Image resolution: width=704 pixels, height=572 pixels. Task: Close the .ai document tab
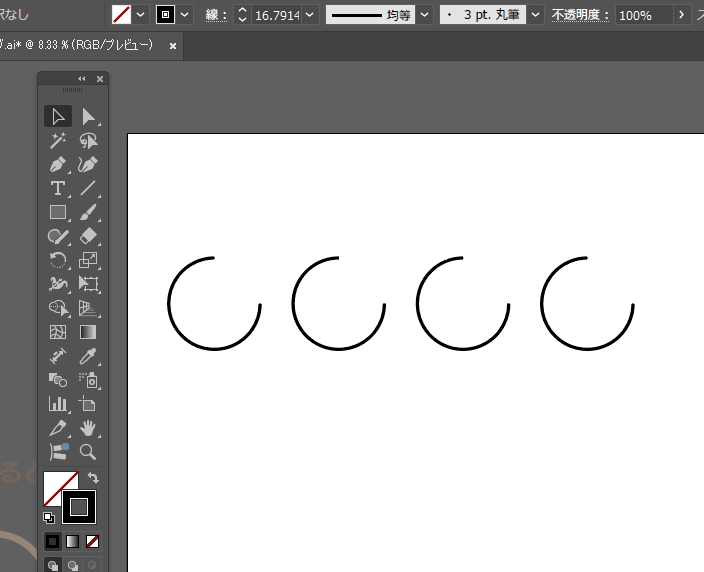click(x=173, y=46)
